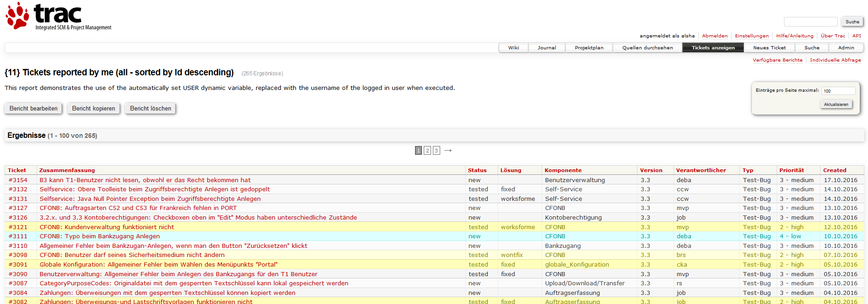Sort by Ticket column header
The height and width of the screenshot is (304, 868).
(x=17, y=170)
